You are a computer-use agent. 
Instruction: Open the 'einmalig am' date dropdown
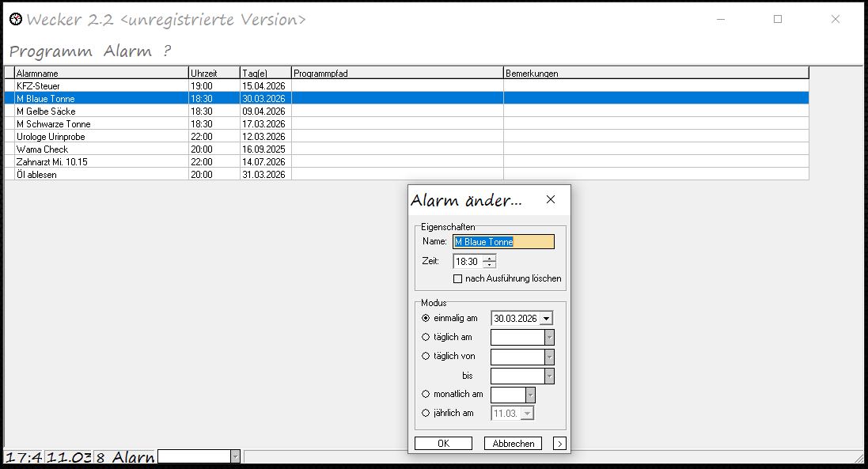[x=546, y=319]
